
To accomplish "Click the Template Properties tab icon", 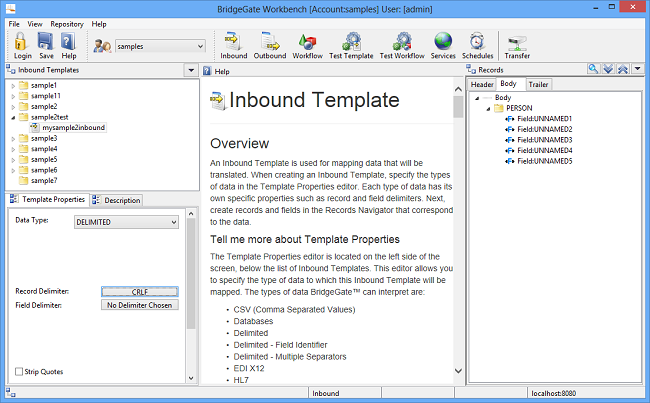I will pos(14,199).
